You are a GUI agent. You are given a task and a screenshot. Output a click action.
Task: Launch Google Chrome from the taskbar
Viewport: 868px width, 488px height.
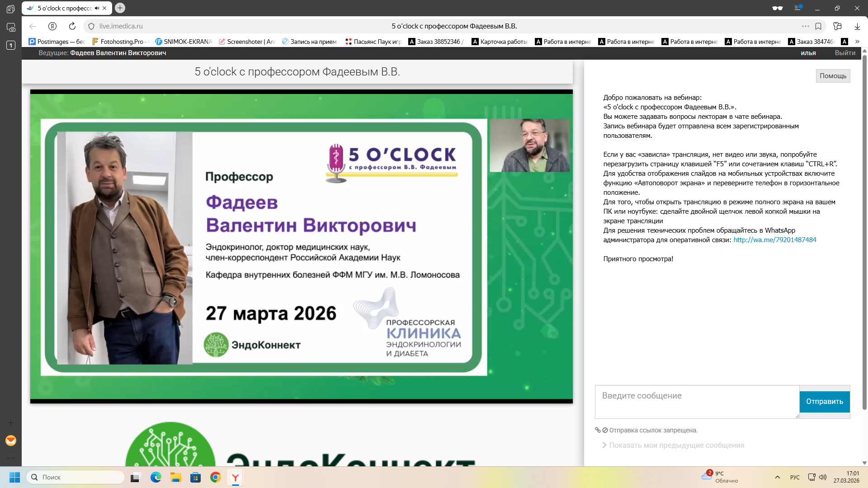(x=216, y=477)
